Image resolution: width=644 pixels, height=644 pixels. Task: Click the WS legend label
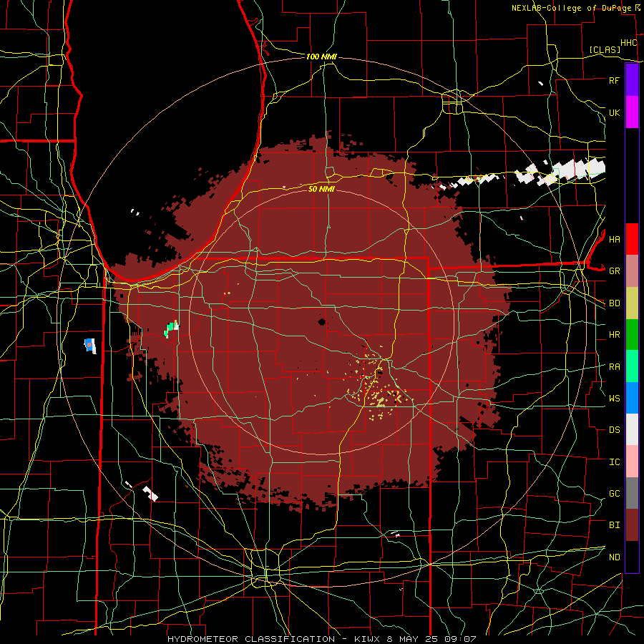click(614, 398)
